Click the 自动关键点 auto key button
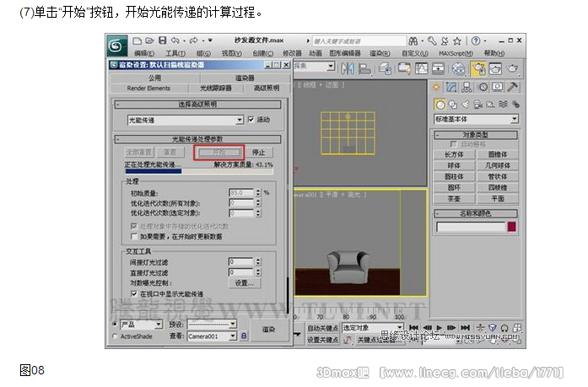The width and height of the screenshot is (588, 387). pyautogui.click(x=323, y=328)
